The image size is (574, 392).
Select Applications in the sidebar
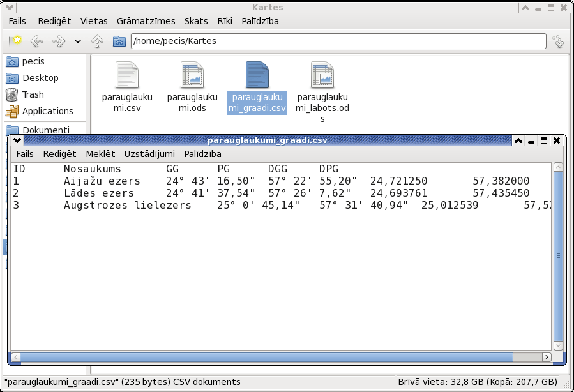click(40, 111)
